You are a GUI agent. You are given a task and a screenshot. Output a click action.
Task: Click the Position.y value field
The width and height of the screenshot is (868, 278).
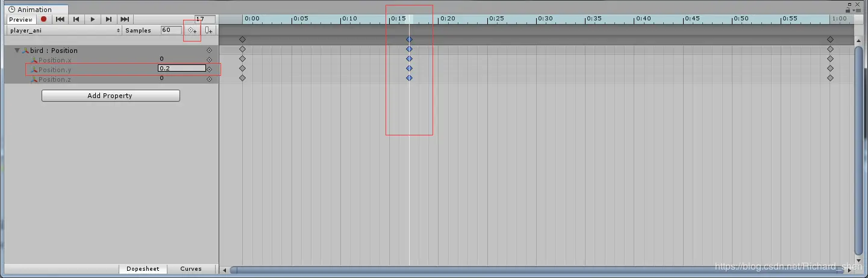[182, 69]
